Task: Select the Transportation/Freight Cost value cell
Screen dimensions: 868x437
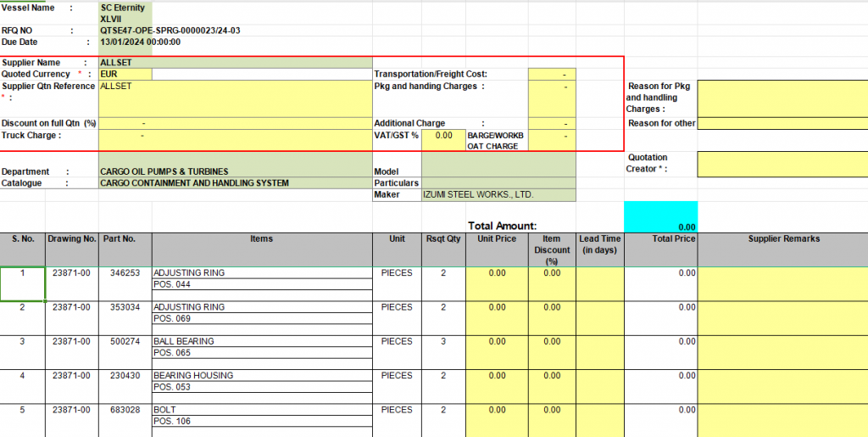Action: [x=551, y=75]
